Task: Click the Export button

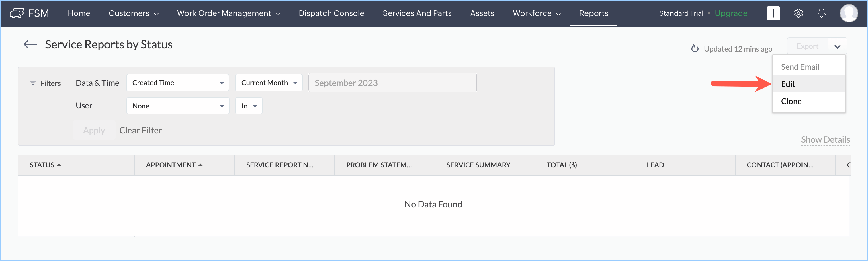Action: (x=807, y=46)
